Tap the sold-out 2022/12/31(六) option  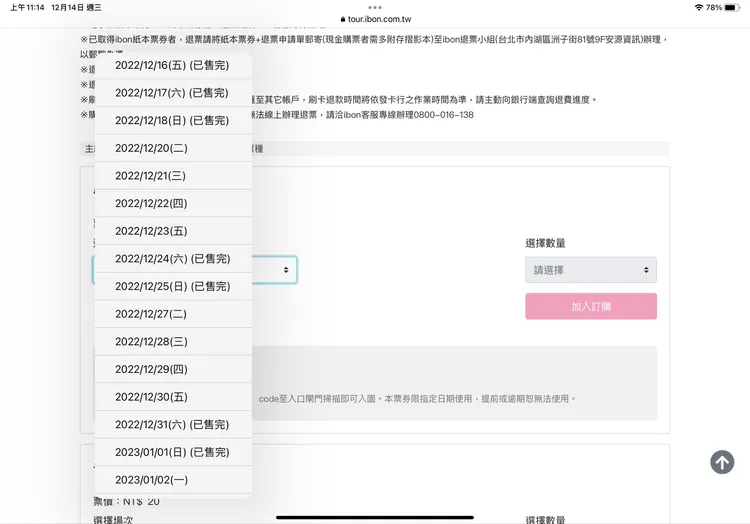172,425
